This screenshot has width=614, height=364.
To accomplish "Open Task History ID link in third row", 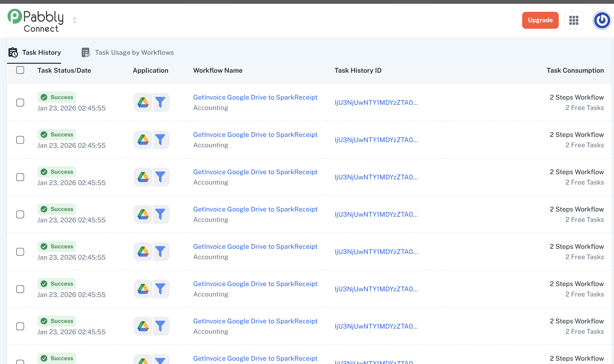I will click(376, 177).
